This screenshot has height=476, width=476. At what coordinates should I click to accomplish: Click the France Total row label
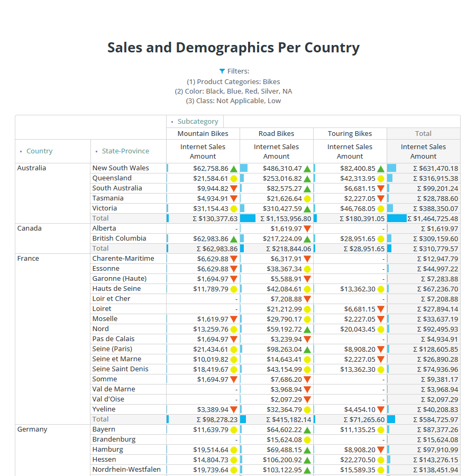pos(100,419)
